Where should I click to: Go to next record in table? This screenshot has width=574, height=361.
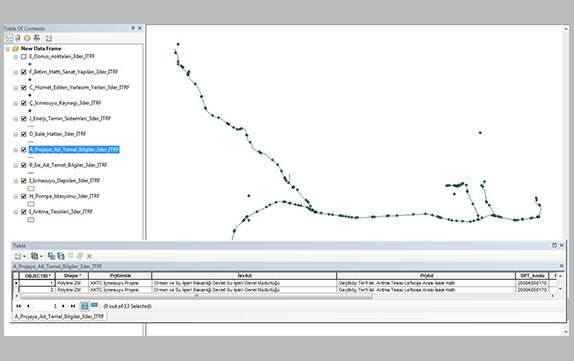[63, 306]
